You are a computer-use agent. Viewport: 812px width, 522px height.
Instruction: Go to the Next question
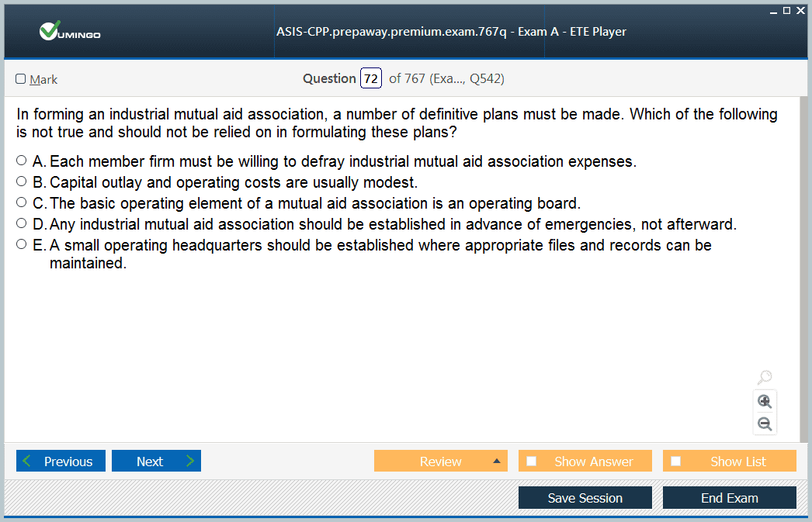tap(156, 462)
